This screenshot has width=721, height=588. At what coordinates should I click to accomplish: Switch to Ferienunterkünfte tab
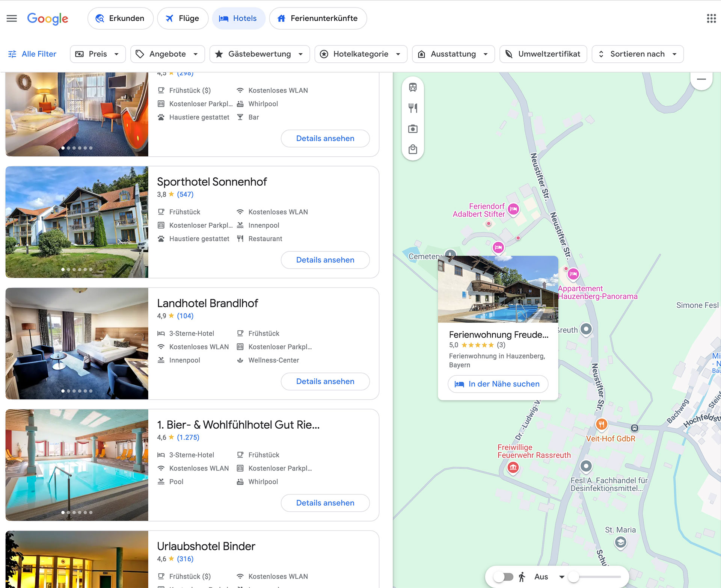[x=318, y=18]
